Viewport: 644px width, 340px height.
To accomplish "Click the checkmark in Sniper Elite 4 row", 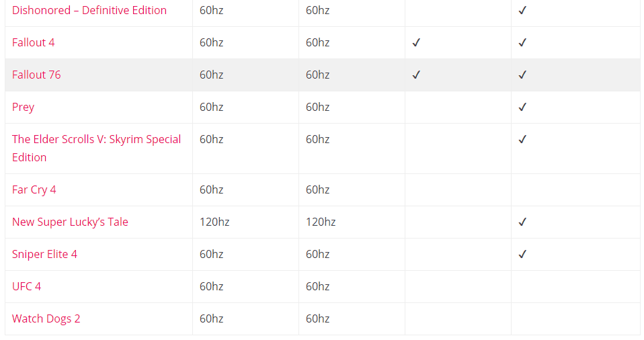I will tap(522, 254).
